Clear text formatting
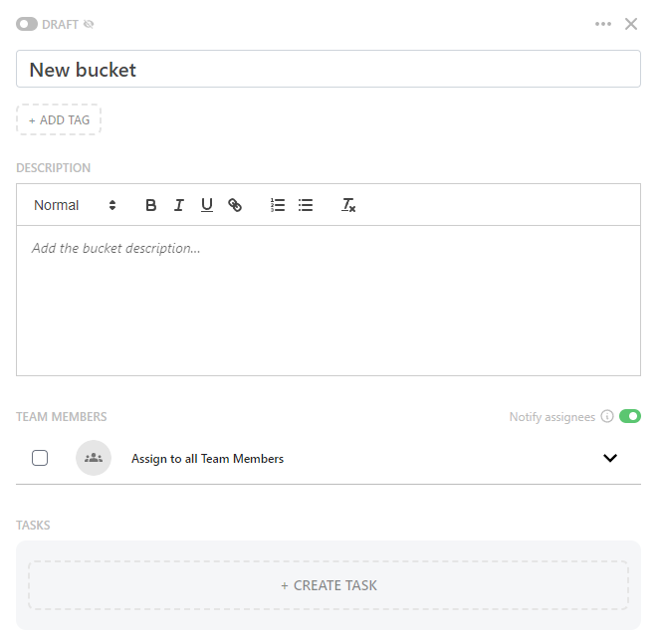The width and height of the screenshot is (659, 644). point(348,205)
